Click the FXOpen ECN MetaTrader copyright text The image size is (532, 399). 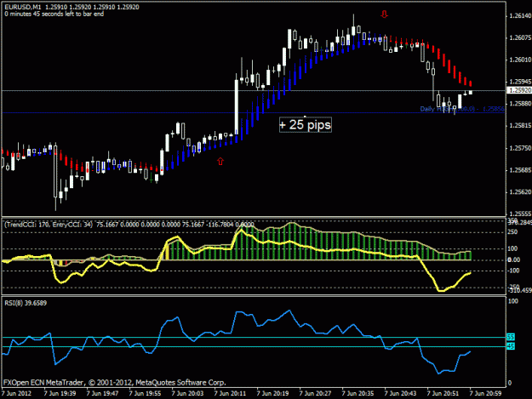(x=115, y=383)
